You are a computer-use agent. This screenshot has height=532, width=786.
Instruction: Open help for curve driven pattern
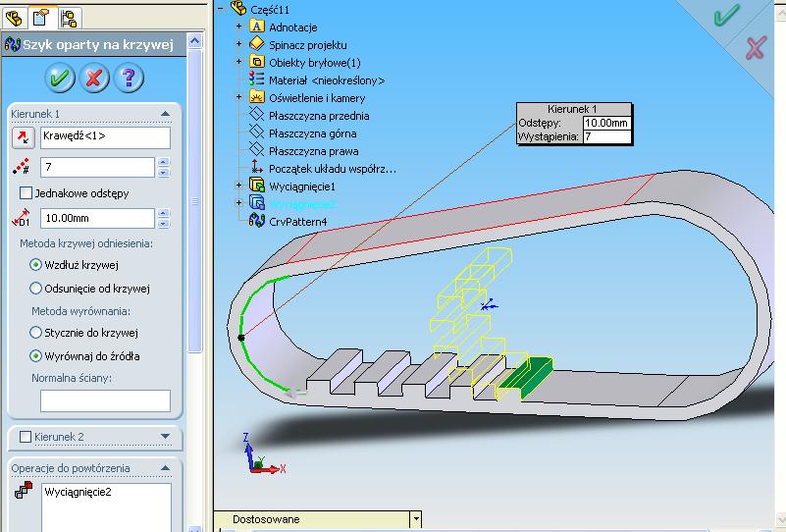129,78
